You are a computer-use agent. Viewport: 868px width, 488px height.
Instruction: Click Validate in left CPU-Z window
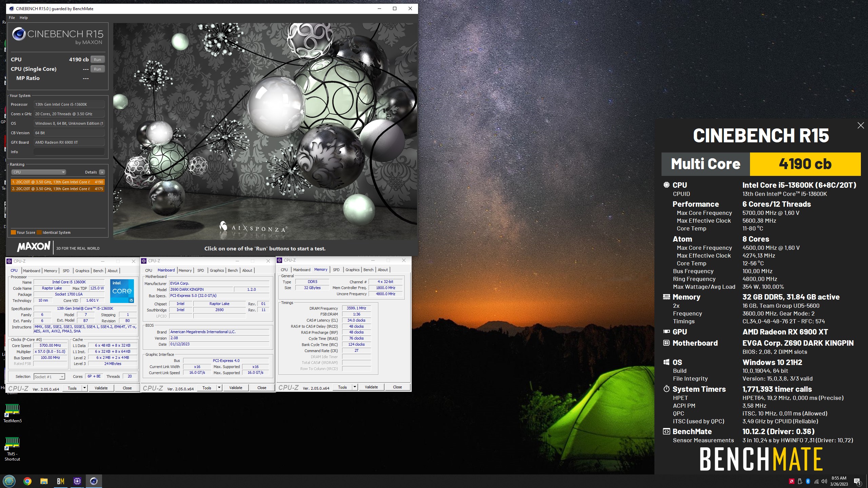101,388
